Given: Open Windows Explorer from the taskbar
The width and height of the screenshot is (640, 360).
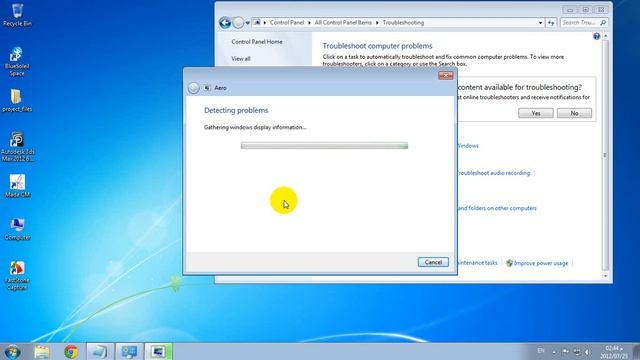Looking at the screenshot, I should (x=42, y=351).
